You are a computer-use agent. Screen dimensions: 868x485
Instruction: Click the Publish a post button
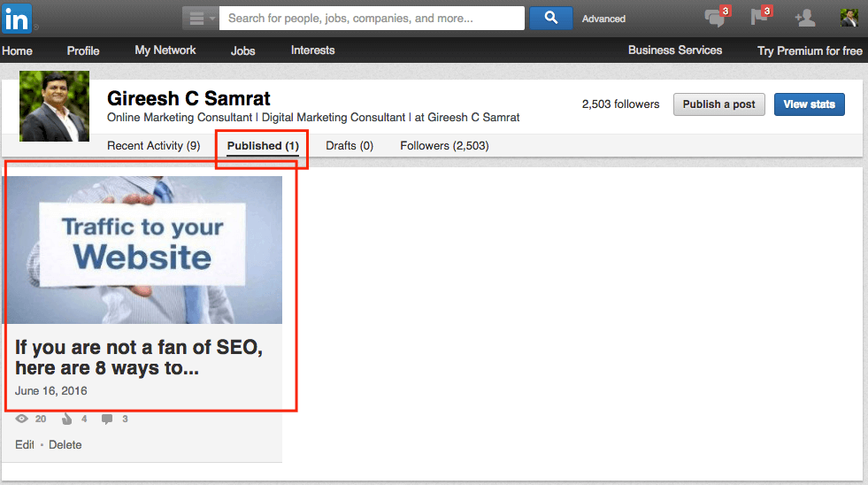tap(718, 104)
